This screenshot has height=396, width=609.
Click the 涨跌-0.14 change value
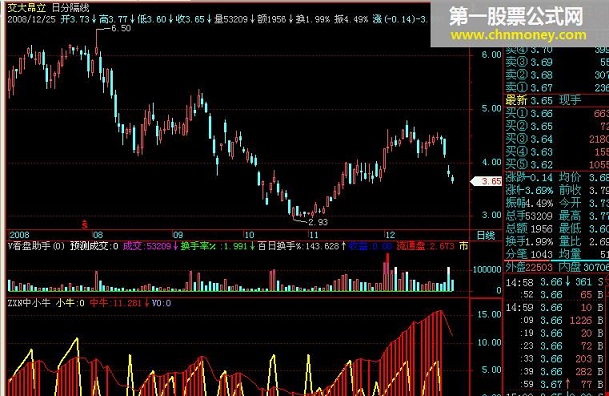click(529, 177)
